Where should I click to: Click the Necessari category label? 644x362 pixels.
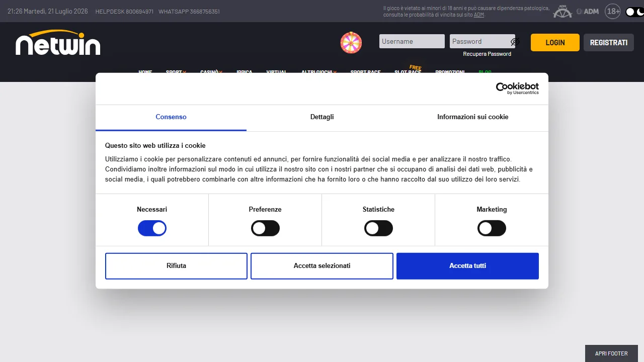[x=152, y=209]
